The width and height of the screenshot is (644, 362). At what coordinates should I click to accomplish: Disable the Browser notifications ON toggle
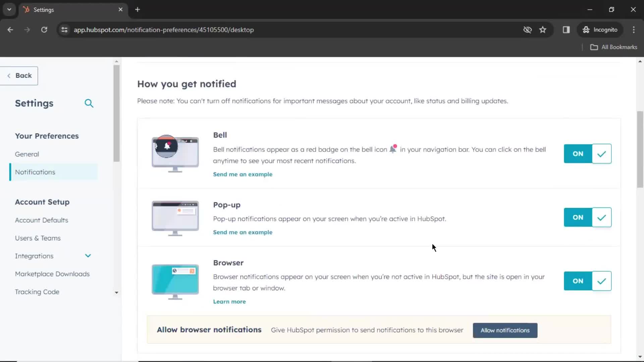point(578,281)
